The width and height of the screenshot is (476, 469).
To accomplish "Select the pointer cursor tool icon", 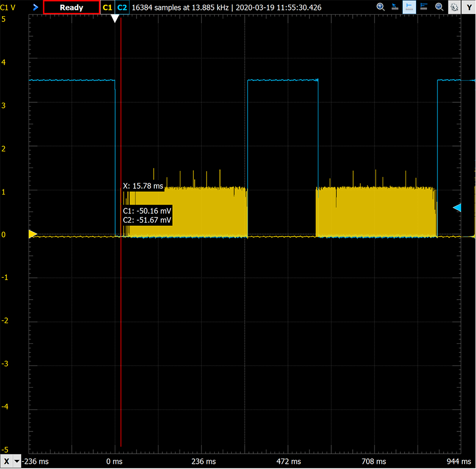I will click(395, 7).
